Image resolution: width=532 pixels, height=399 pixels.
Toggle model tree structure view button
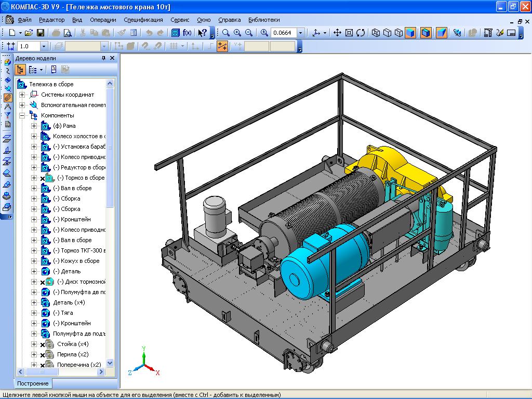tap(20, 69)
